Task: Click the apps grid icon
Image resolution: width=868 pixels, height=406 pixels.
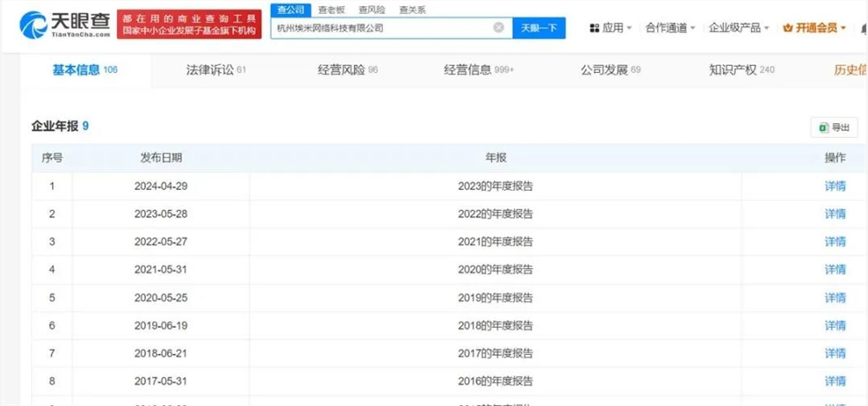Action: tap(595, 28)
